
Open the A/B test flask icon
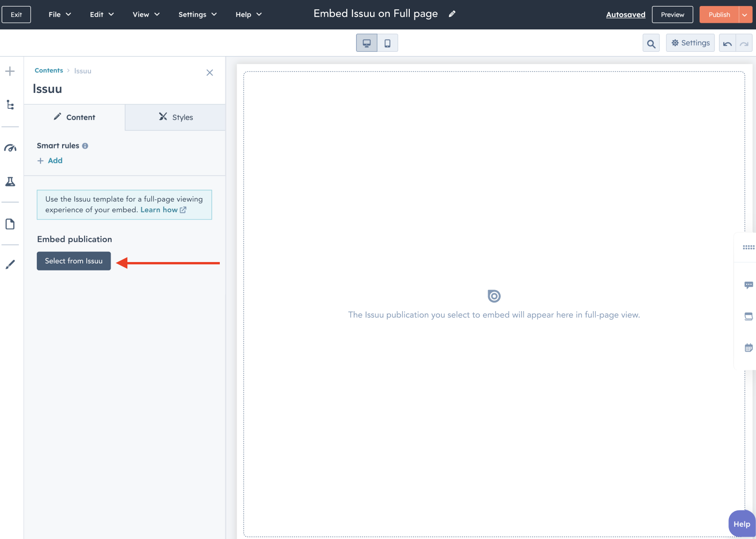pyautogui.click(x=10, y=182)
